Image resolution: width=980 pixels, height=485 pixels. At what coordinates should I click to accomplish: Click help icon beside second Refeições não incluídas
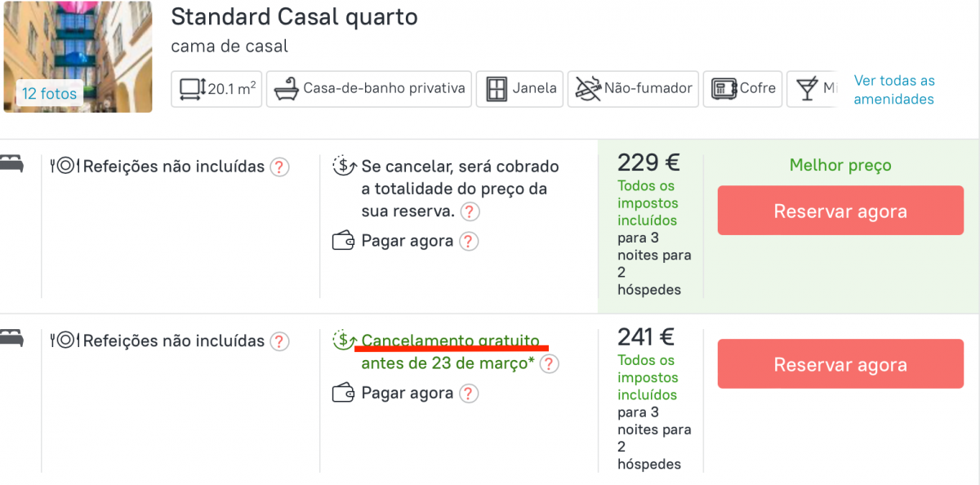[x=280, y=341]
